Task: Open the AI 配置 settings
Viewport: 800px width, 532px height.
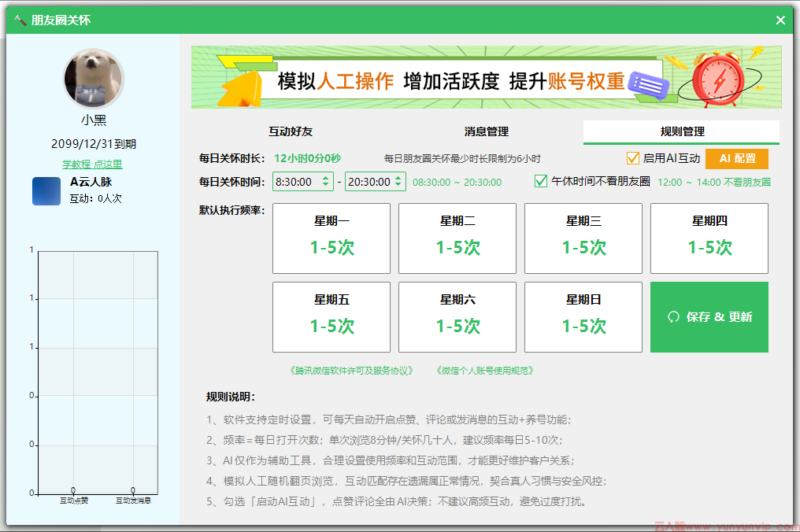Action: (736, 158)
